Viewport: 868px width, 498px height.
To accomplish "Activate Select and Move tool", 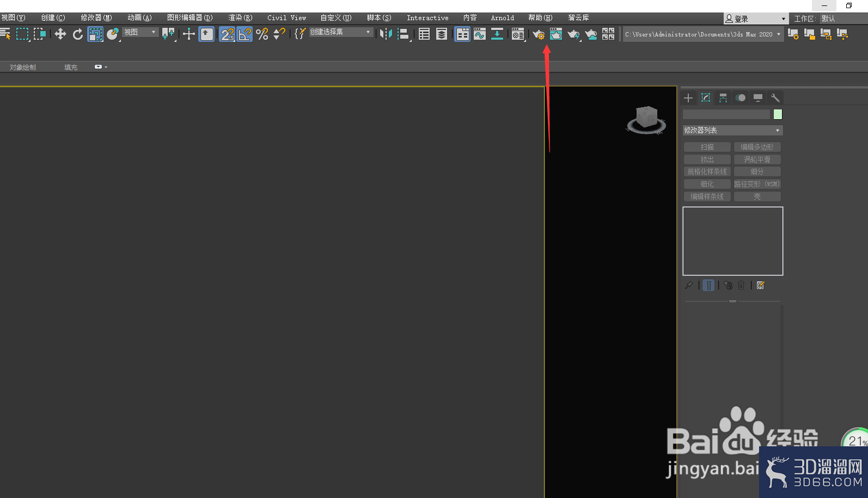I will point(60,34).
